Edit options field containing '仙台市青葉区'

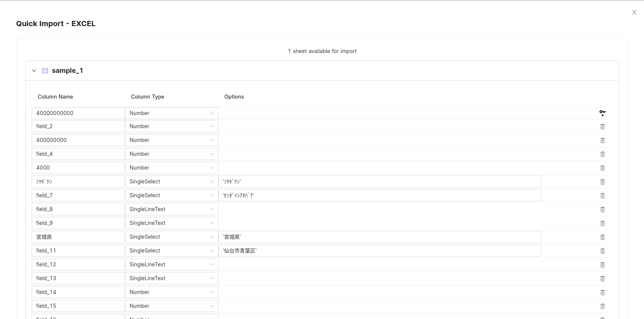(x=379, y=251)
